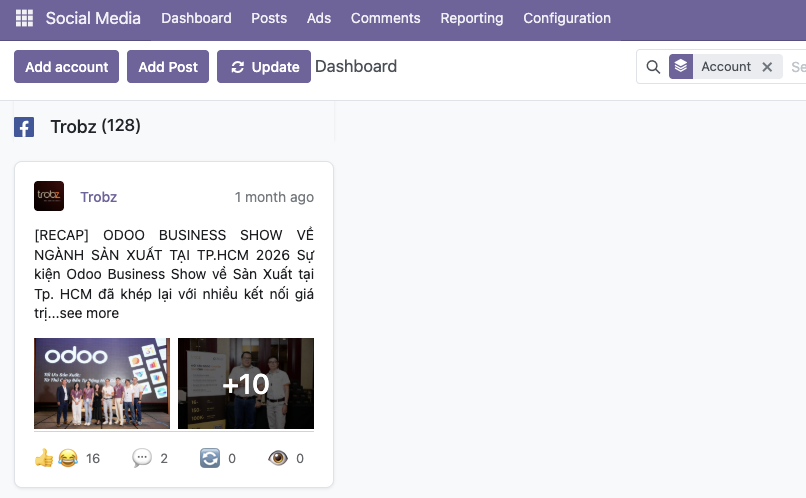Click the Update refresh button
The image size is (806, 498).
[264, 66]
